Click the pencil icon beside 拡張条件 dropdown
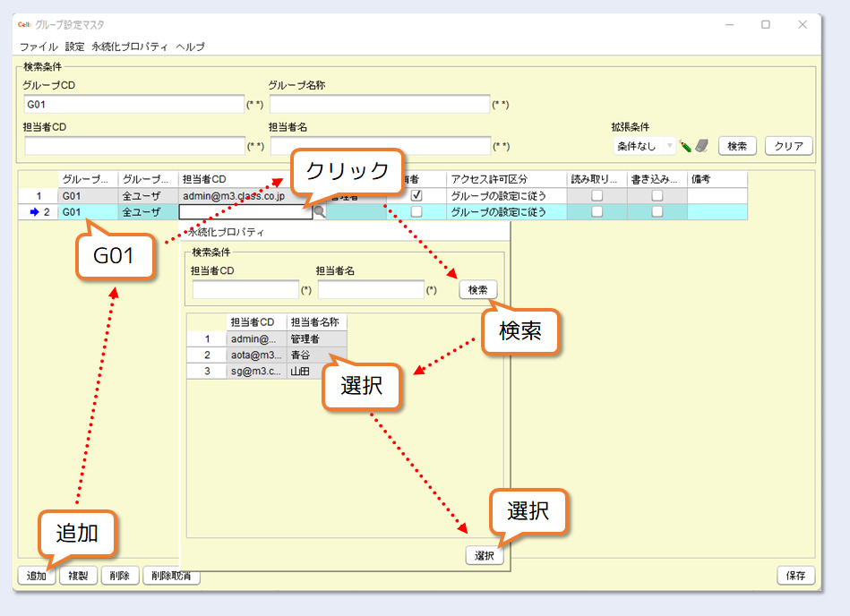The height and width of the screenshot is (616, 850). click(x=685, y=146)
